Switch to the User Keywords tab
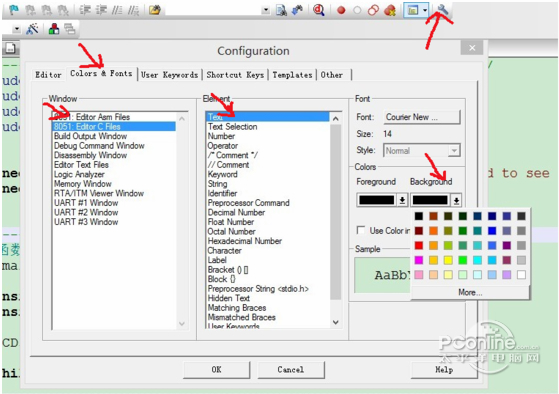559x394 pixels. 169,75
